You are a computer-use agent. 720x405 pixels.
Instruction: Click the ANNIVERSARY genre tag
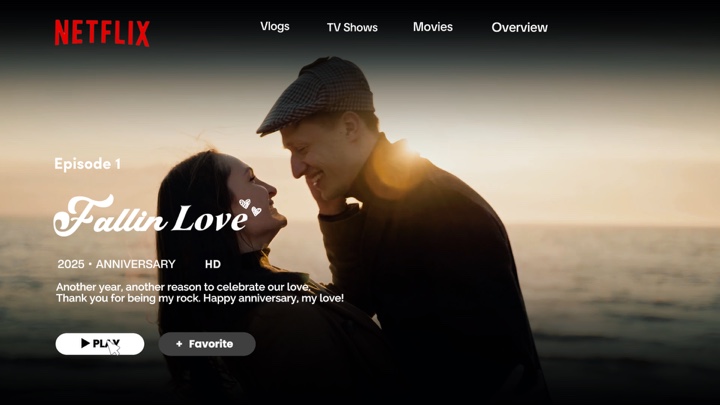(x=136, y=265)
